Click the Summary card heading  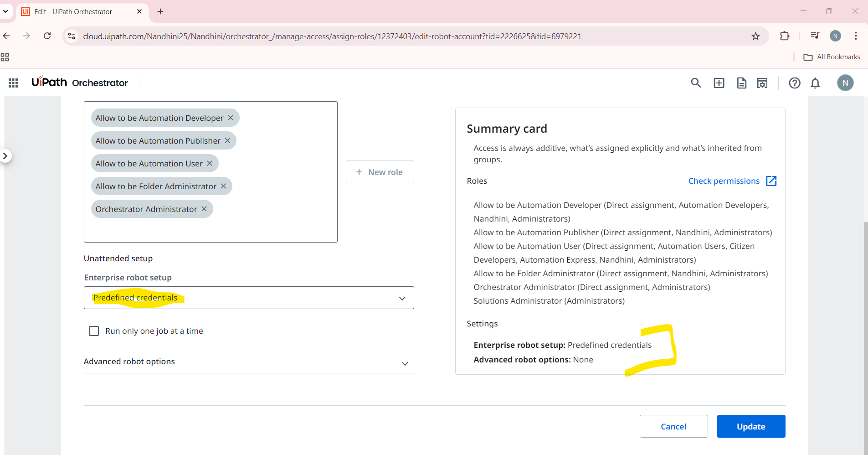pos(507,129)
